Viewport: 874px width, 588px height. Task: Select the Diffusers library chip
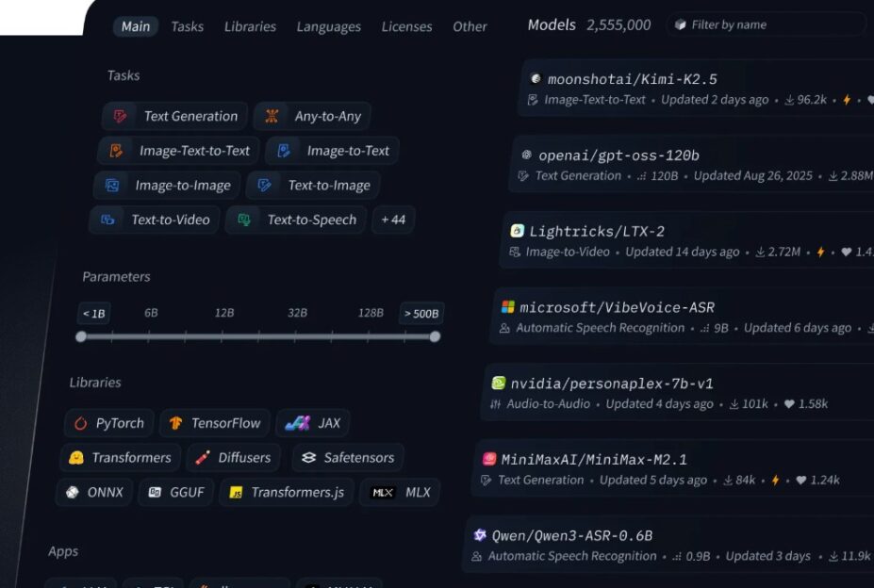234,458
